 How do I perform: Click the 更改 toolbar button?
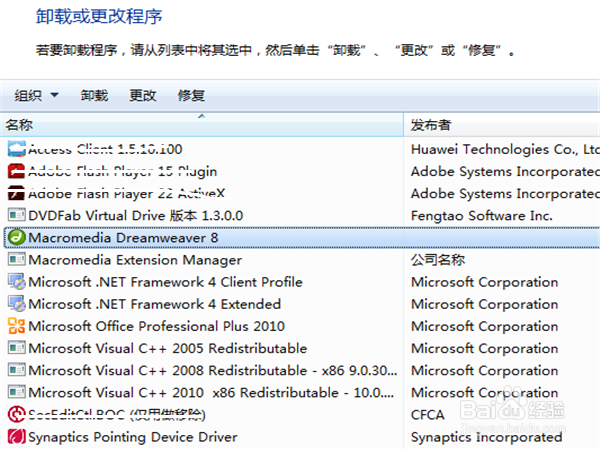click(143, 96)
